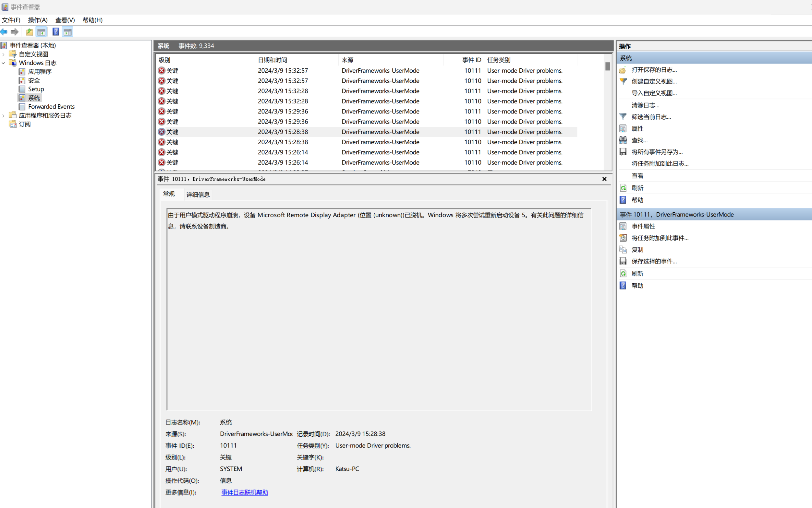The width and height of the screenshot is (812, 508).
Task: Click the Back arrow toolbar icon
Action: [4, 32]
